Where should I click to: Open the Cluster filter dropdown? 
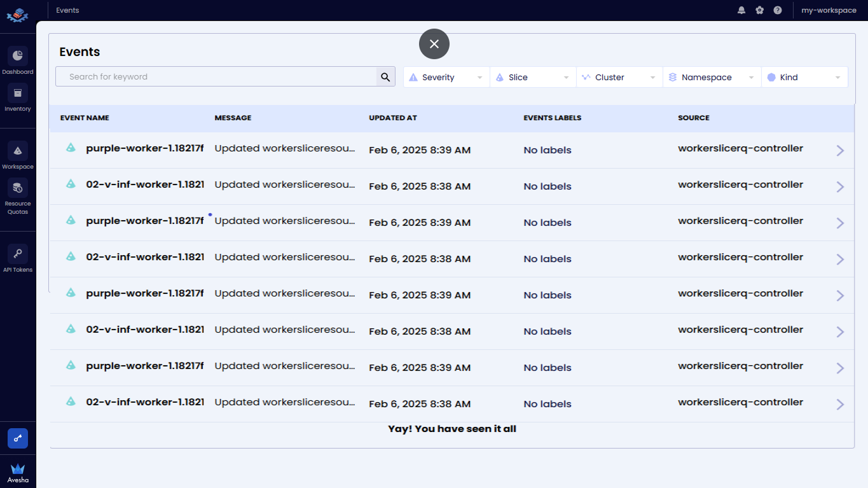(619, 77)
